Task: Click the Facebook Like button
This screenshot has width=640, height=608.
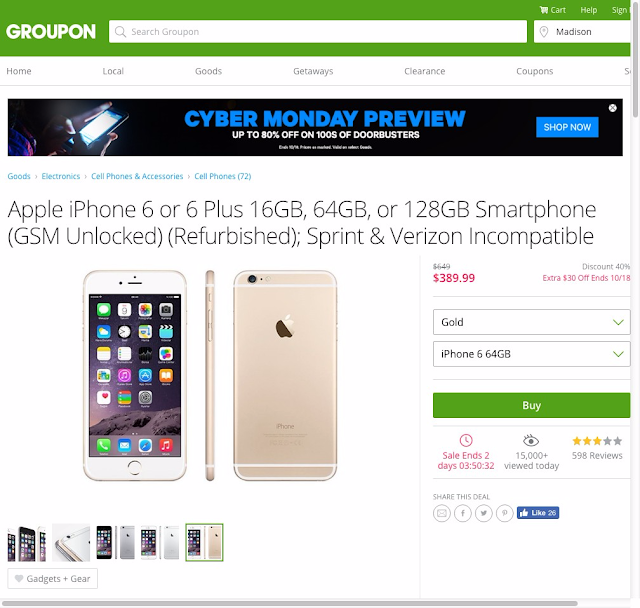Action: 538,513
